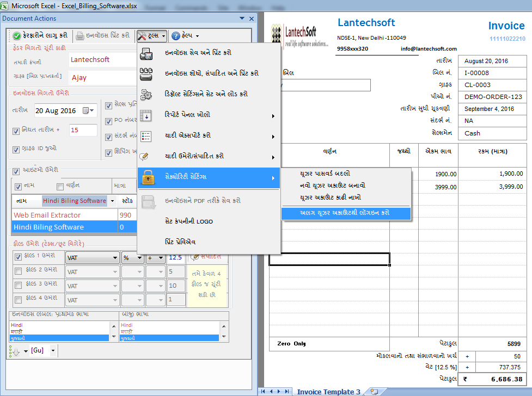The width and height of the screenshot is (532, 396).
Task: Select Web Email Extractor row in item list
Action: 74,215
